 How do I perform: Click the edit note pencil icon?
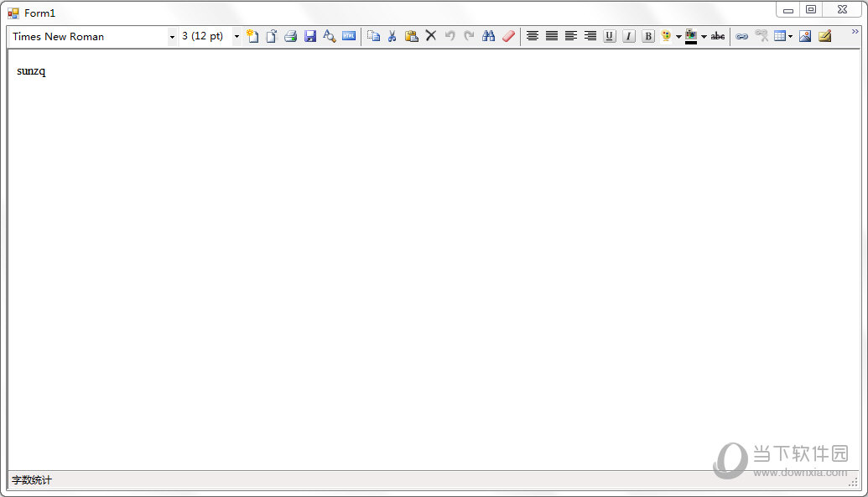point(825,36)
